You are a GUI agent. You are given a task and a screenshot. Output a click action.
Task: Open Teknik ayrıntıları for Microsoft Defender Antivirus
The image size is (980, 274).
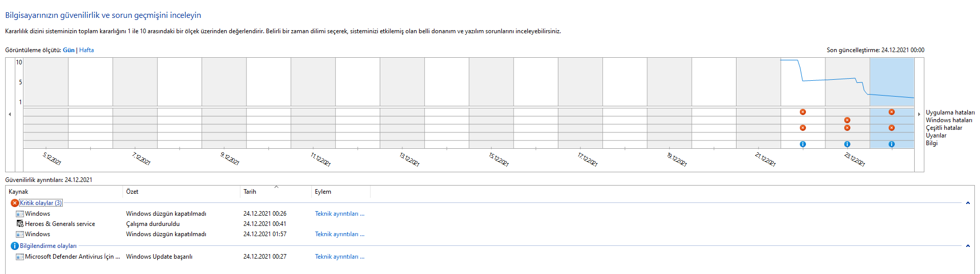[x=339, y=257]
